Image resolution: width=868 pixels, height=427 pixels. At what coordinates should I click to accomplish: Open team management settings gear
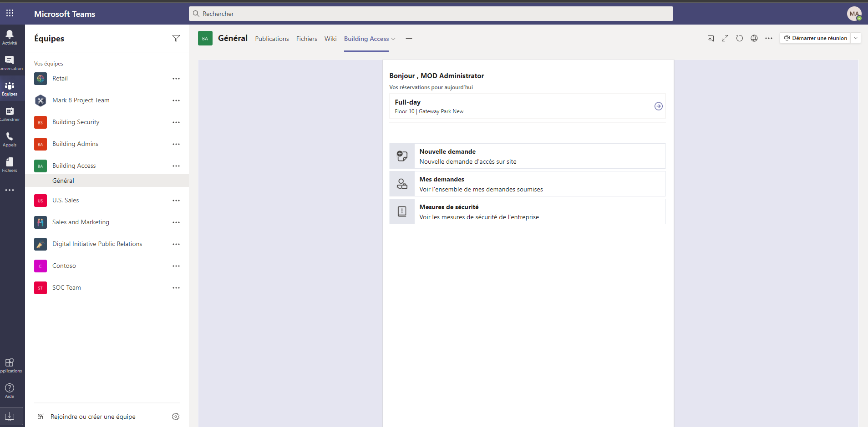(176, 417)
